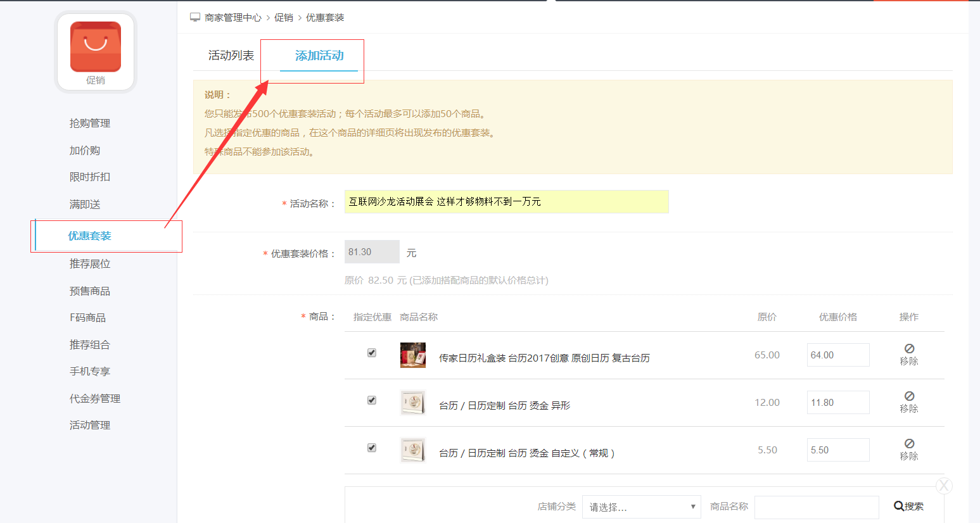980x523 pixels.
Task: Click thumbnail of 台历 烫金 异形 product
Action: 413,403
